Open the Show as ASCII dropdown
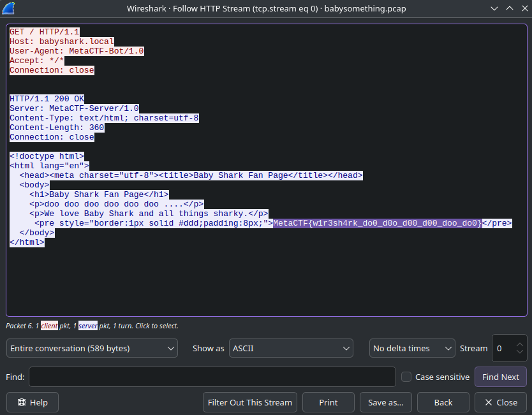 pos(291,348)
